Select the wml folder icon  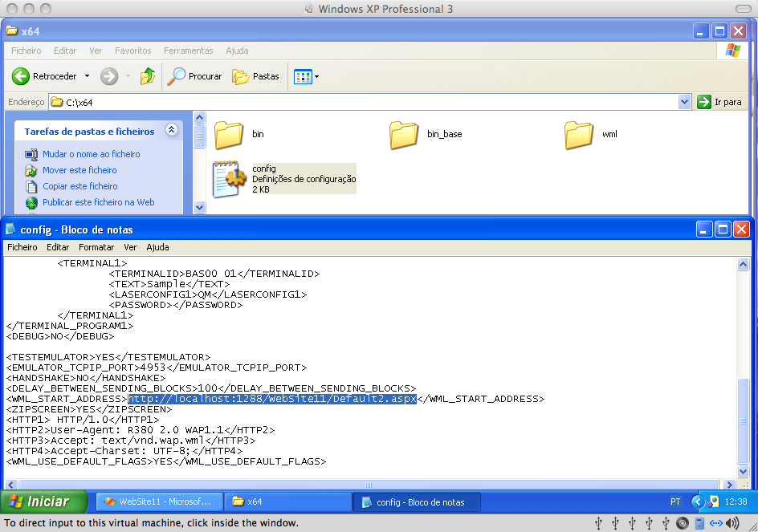tap(579, 135)
